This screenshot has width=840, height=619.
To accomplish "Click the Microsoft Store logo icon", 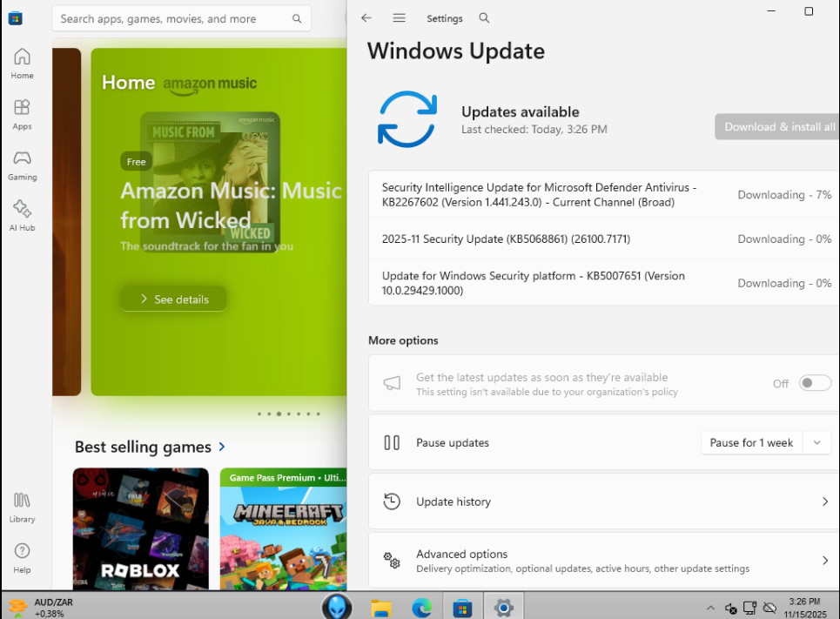I will [16, 18].
